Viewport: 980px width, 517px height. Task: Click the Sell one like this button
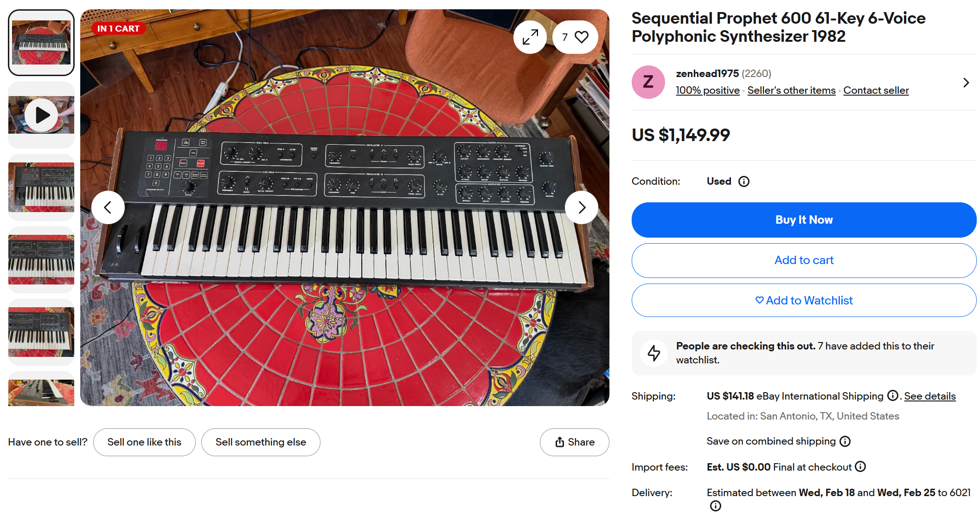144,442
